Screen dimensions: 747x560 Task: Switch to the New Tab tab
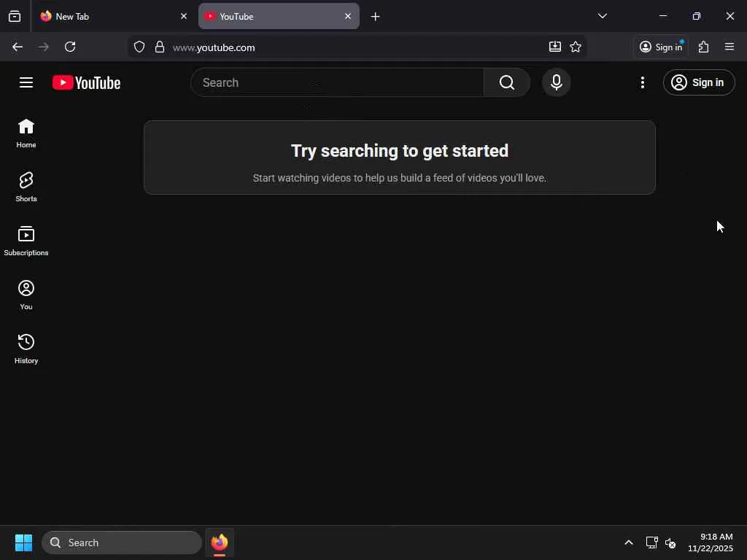click(x=113, y=16)
